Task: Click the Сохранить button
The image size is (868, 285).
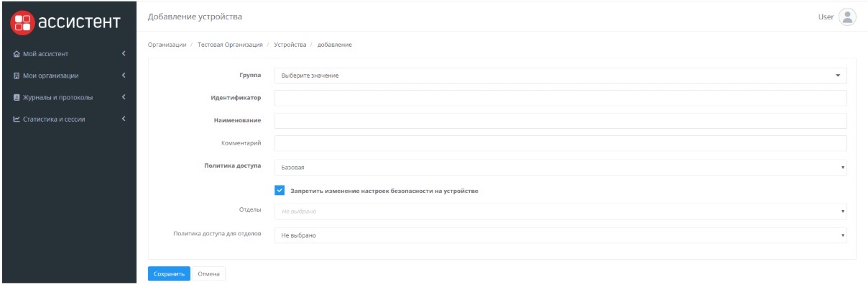Action: point(169,273)
